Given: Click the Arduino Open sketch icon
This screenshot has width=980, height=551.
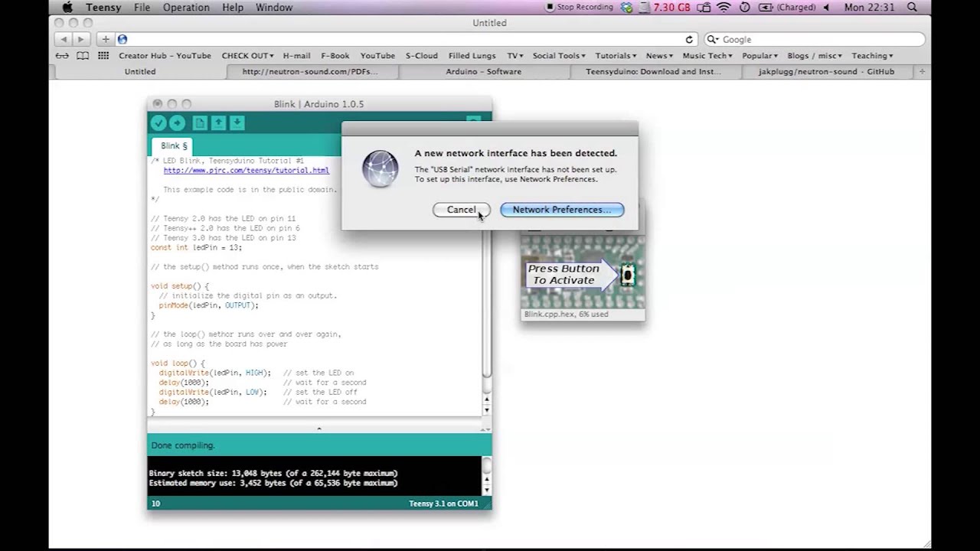Looking at the screenshot, I should point(218,123).
